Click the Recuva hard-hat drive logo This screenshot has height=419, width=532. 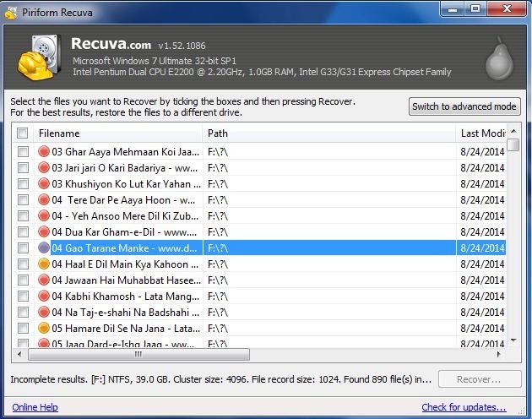(40, 57)
